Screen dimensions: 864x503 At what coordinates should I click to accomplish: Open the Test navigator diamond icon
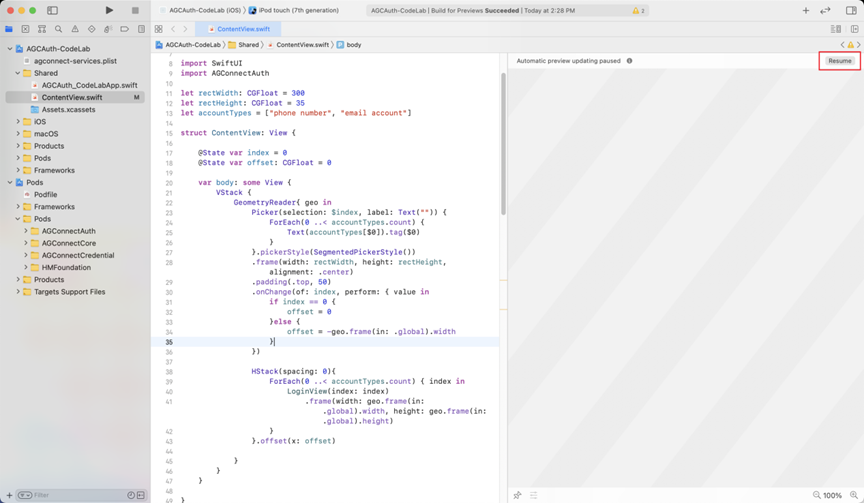[x=91, y=29]
